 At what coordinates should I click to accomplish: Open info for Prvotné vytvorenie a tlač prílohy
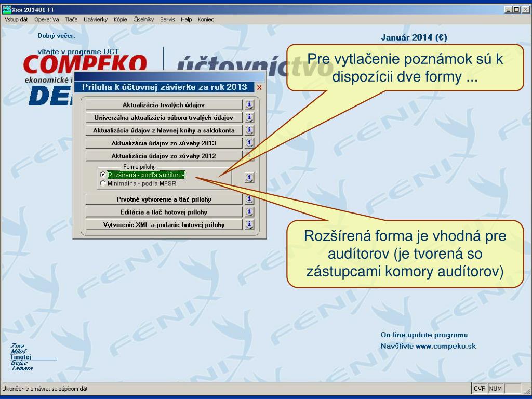(249, 199)
